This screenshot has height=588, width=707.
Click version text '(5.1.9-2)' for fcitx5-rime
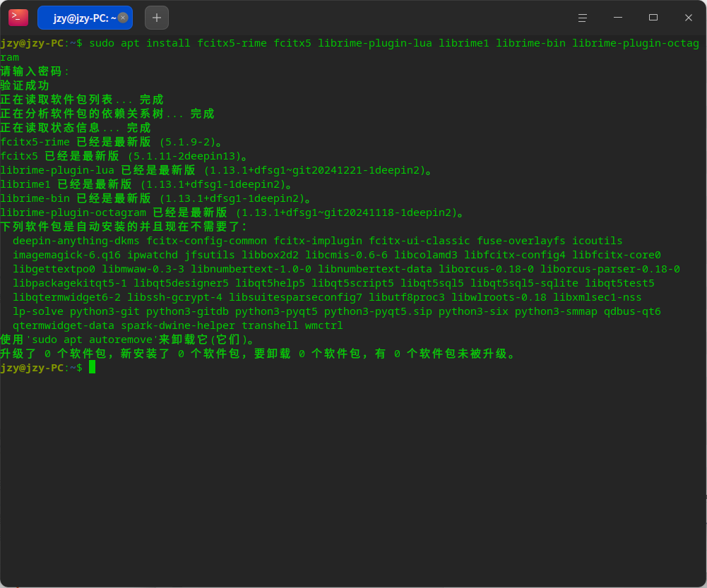(x=188, y=142)
